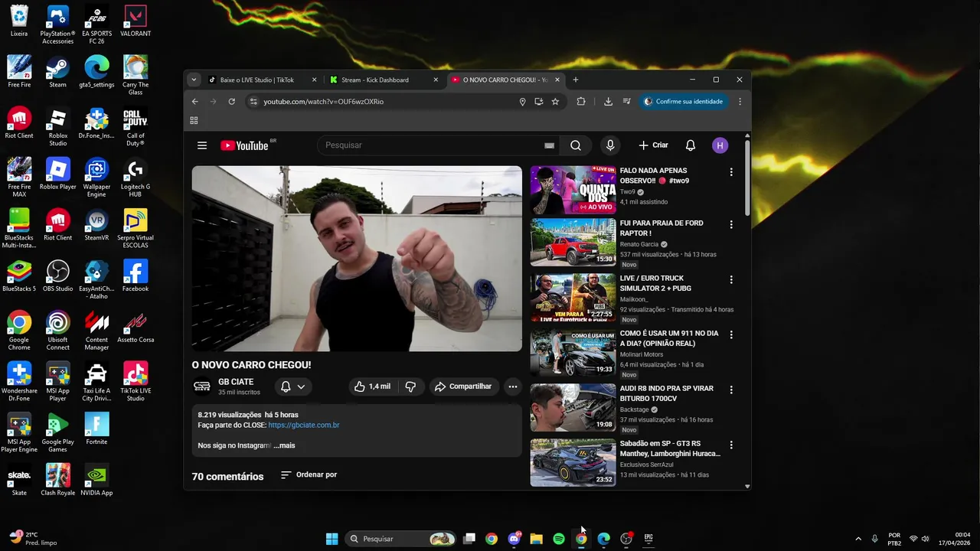
Task: Open OBS Studio desktop icon
Action: [58, 275]
